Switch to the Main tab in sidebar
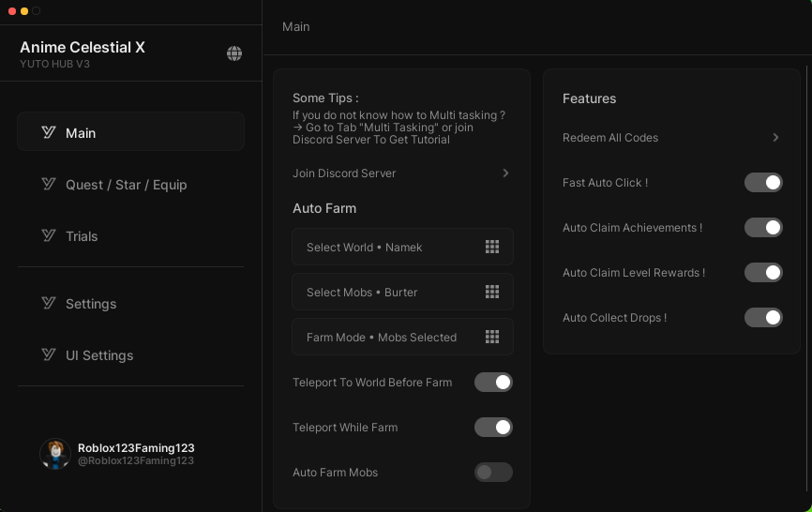Image resolution: width=812 pixels, height=512 pixels. (x=130, y=131)
